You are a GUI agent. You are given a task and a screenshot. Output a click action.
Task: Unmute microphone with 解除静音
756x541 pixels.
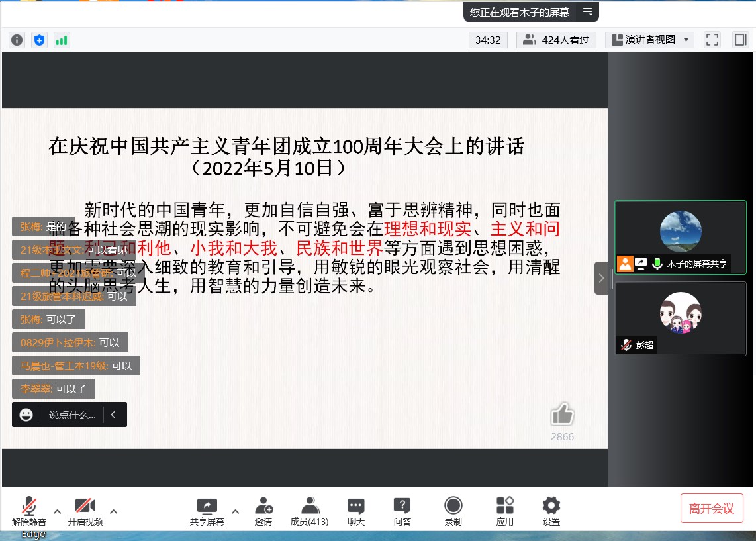(x=29, y=511)
